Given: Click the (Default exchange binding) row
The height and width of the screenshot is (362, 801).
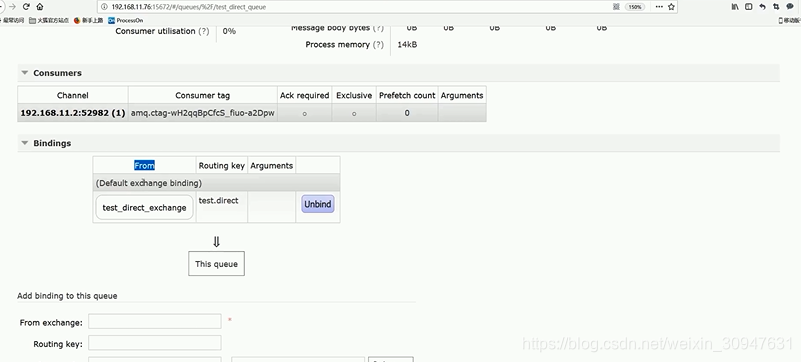Looking at the screenshot, I should (x=217, y=183).
